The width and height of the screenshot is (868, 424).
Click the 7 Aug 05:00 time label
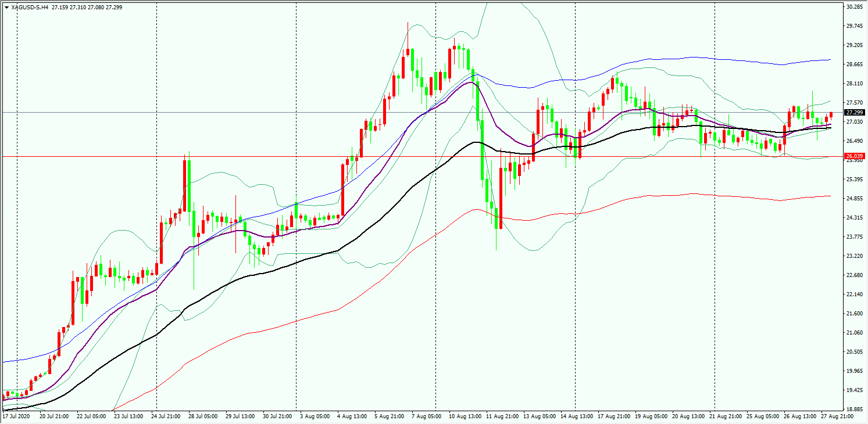click(427, 416)
